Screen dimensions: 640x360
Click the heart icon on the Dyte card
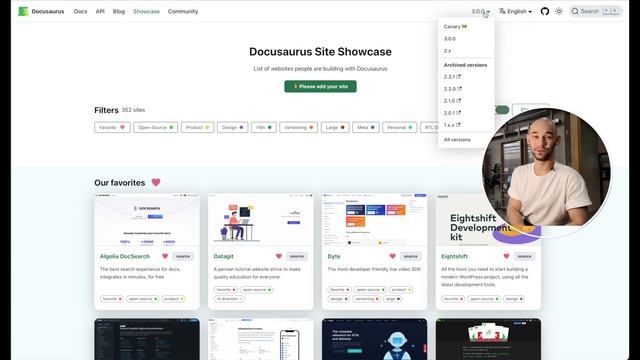(x=393, y=256)
